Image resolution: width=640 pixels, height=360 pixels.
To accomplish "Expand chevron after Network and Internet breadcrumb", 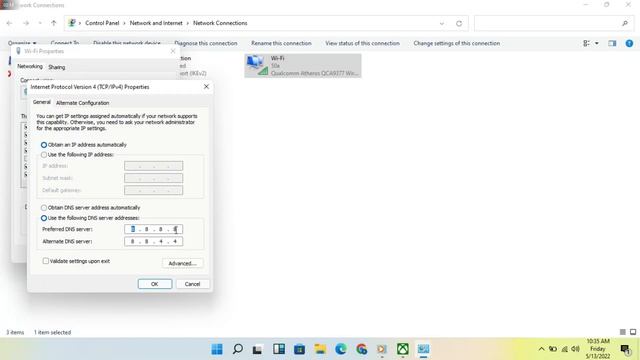I will pyautogui.click(x=188, y=23).
